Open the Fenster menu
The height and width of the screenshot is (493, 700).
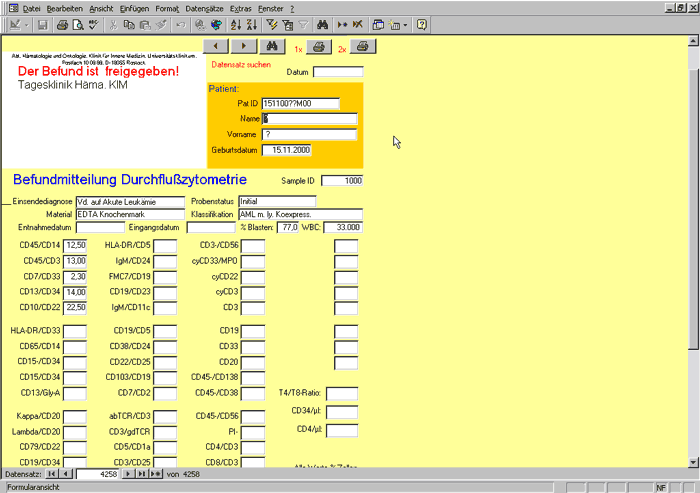click(271, 8)
